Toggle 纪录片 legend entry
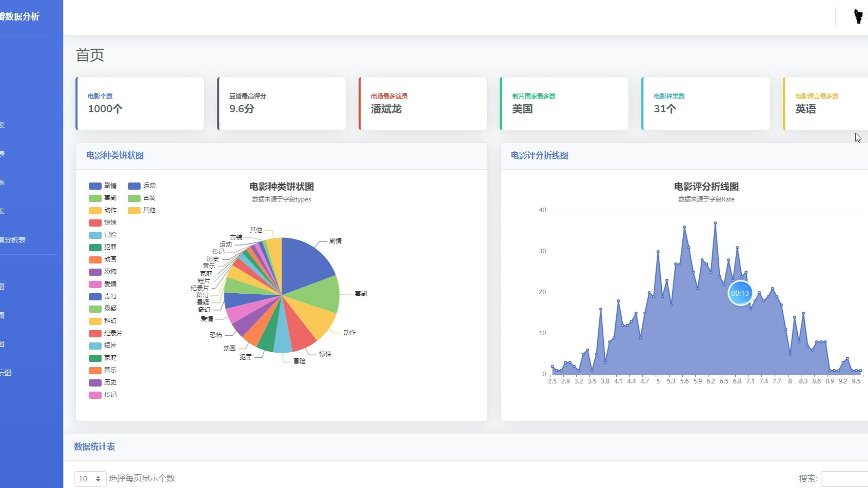This screenshot has height=488, width=868. [106, 333]
